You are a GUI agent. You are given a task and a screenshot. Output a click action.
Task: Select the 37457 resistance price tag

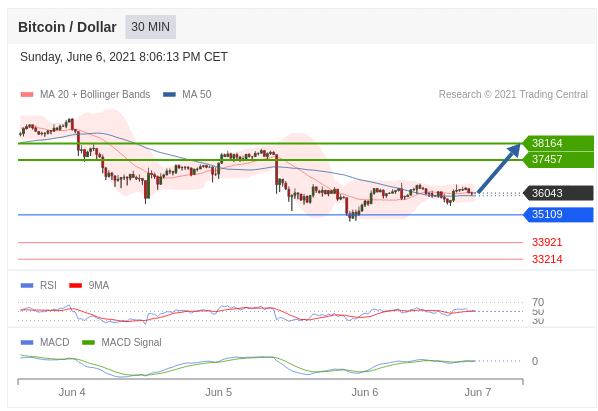tap(558, 159)
